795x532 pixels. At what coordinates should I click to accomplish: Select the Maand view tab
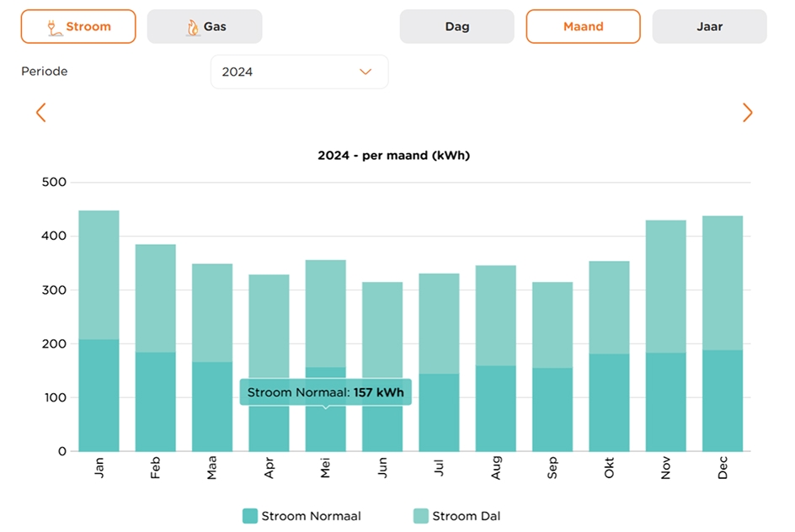583,27
